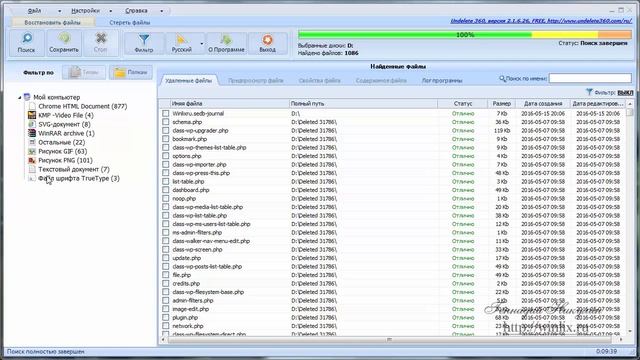Check the box for update.php
The width and height of the screenshot is (640, 360).
coord(165,258)
